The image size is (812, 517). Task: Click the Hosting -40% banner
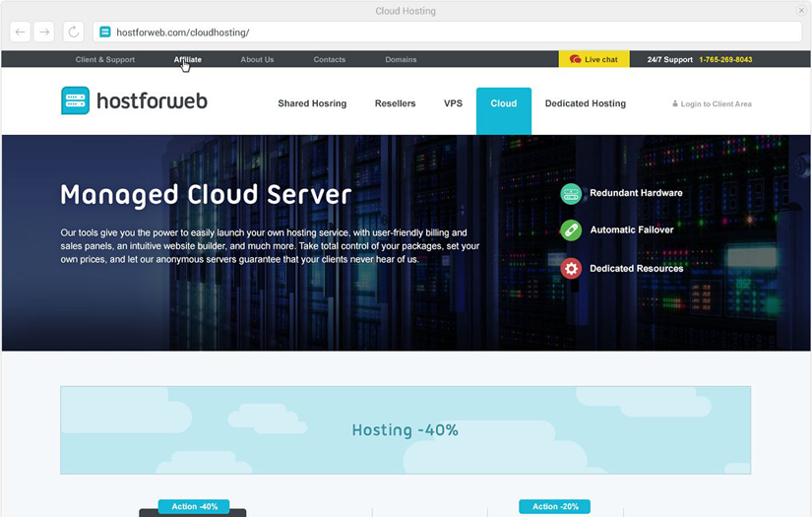coord(406,430)
